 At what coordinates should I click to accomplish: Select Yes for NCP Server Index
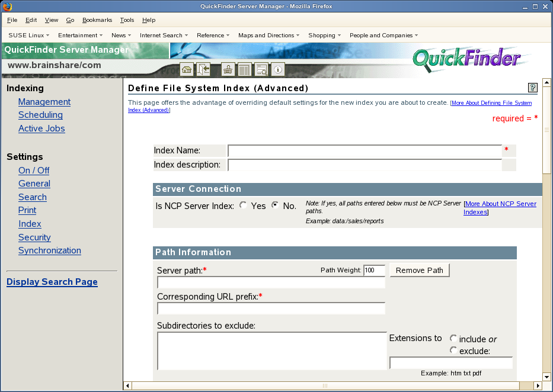tap(243, 205)
